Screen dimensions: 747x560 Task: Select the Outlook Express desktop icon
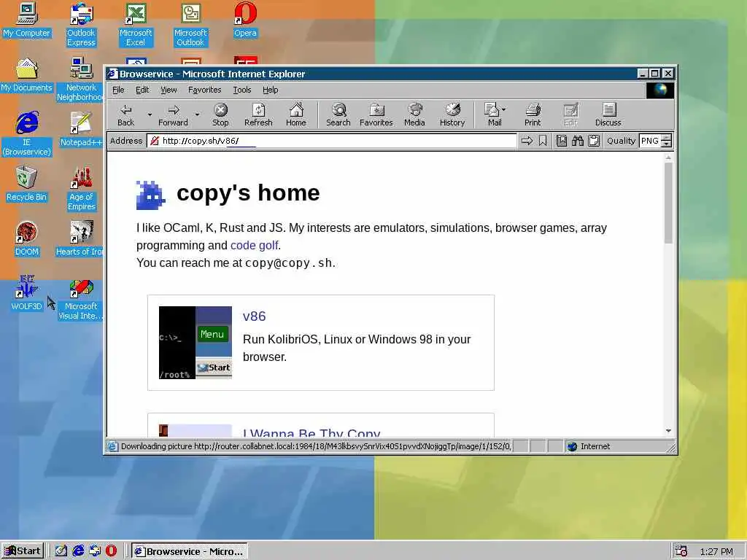(82, 25)
